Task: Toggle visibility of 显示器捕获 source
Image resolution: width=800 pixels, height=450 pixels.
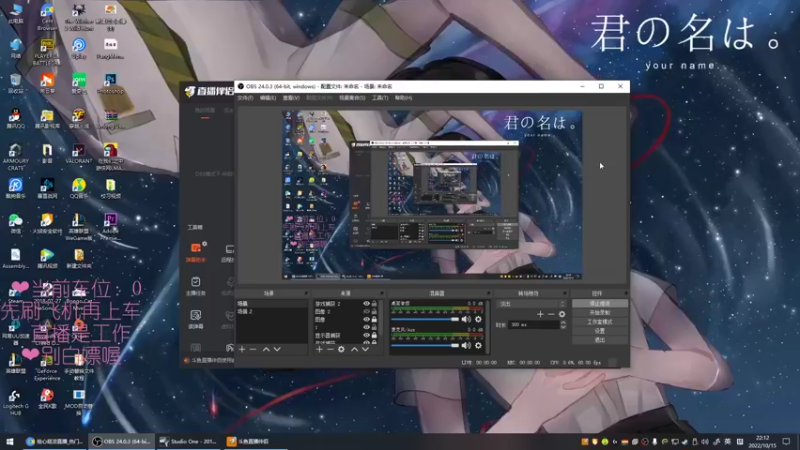Action: pos(366,335)
